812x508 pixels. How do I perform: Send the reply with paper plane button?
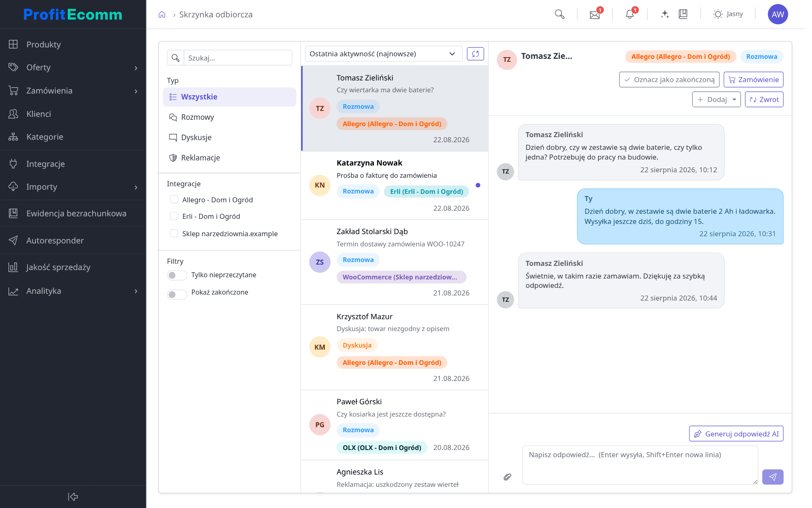[x=773, y=477]
